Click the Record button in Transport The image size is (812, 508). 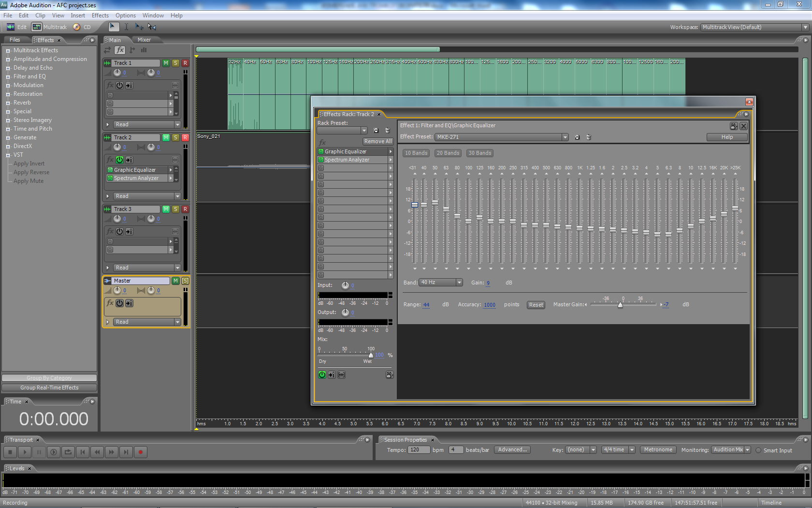(141, 452)
